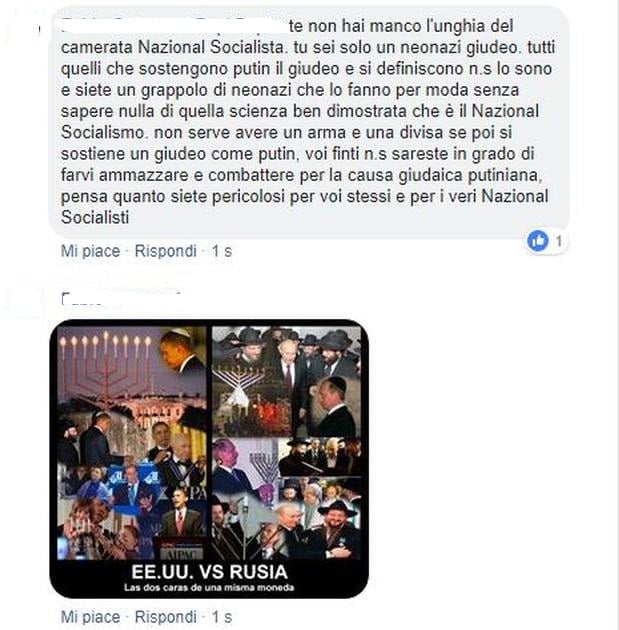Open the 1 s timestamp of text comment

click(x=222, y=251)
